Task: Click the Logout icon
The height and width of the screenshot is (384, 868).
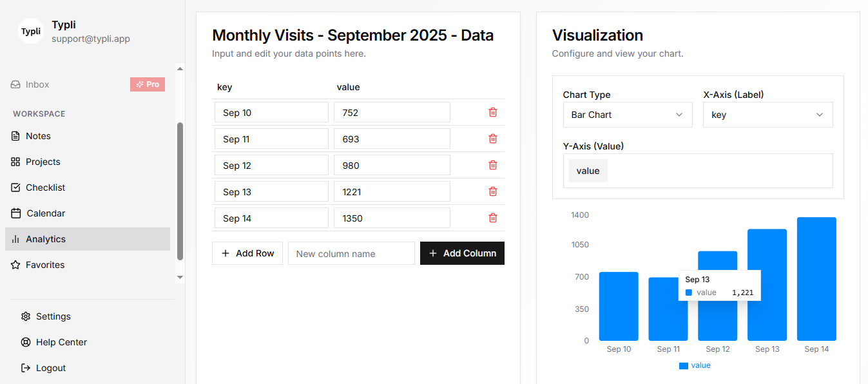Action: pyautogui.click(x=26, y=368)
